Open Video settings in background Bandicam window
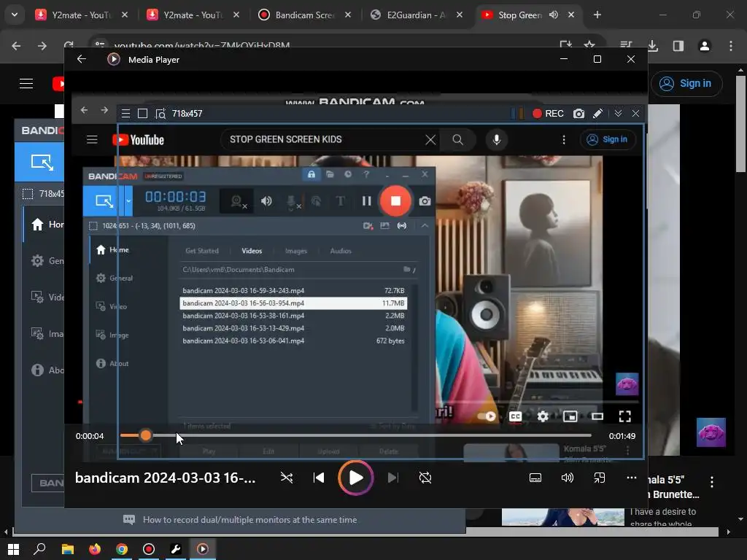The width and height of the screenshot is (747, 560). [47, 297]
